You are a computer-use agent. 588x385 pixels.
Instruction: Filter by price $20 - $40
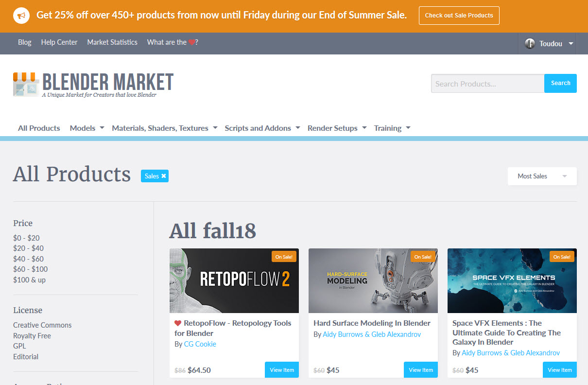28,248
